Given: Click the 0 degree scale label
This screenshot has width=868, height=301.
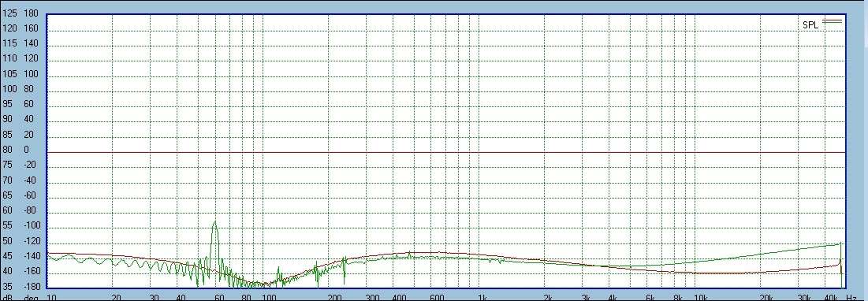Looking at the screenshot, I should point(26,150).
